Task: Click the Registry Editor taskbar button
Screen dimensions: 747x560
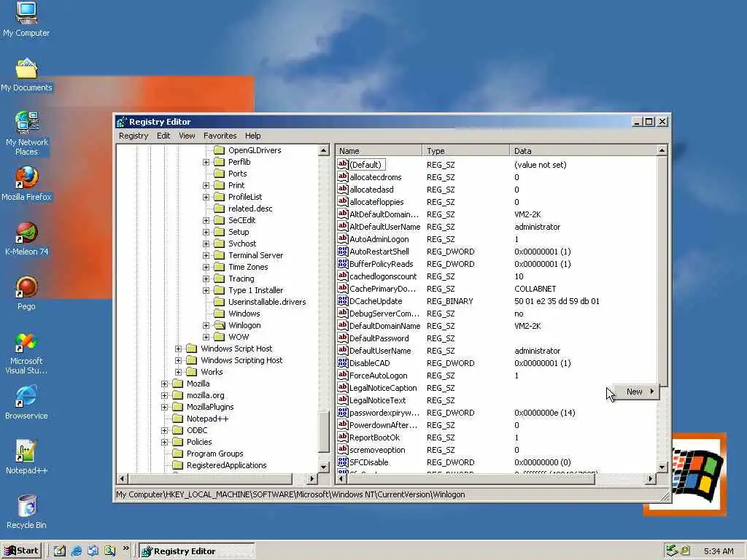Action: (197, 551)
